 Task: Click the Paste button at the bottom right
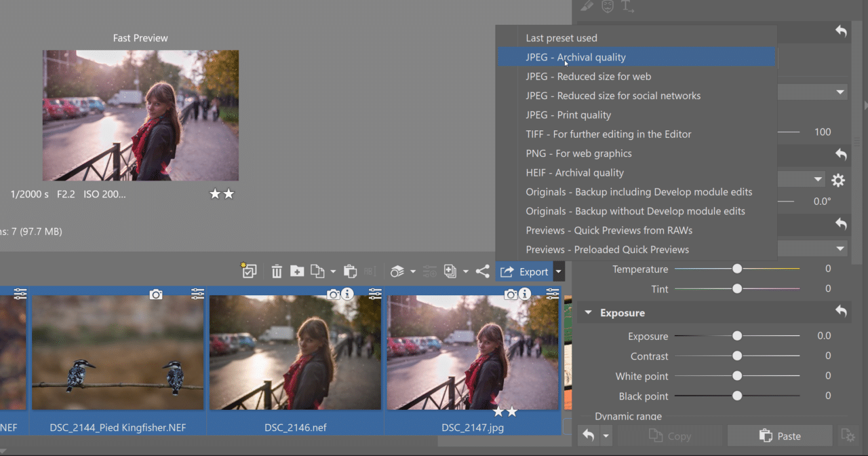[x=779, y=436]
